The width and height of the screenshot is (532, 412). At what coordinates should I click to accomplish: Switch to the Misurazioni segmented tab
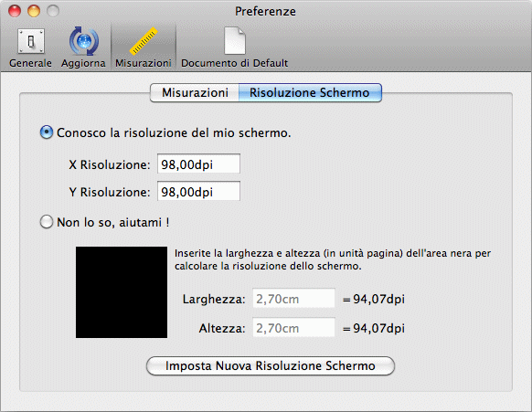pyautogui.click(x=195, y=92)
